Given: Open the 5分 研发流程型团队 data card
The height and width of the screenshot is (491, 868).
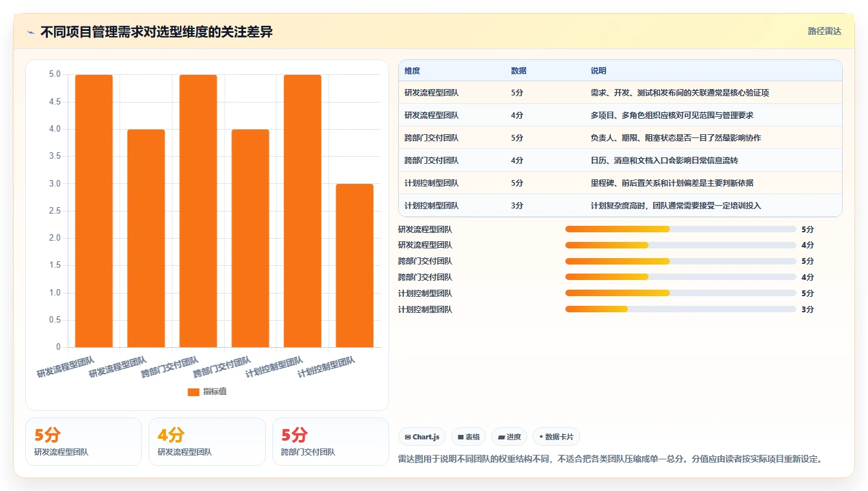Looking at the screenshot, I should pyautogui.click(x=83, y=441).
